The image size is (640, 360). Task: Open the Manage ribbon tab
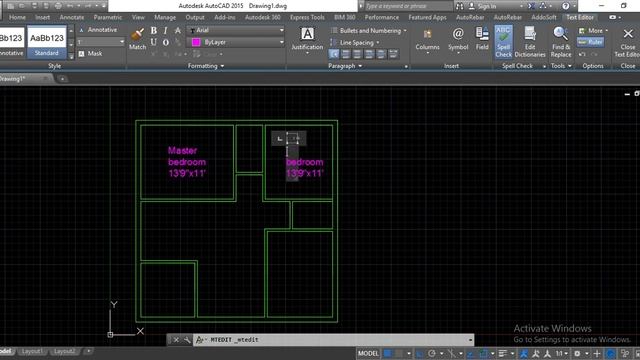click(x=165, y=17)
